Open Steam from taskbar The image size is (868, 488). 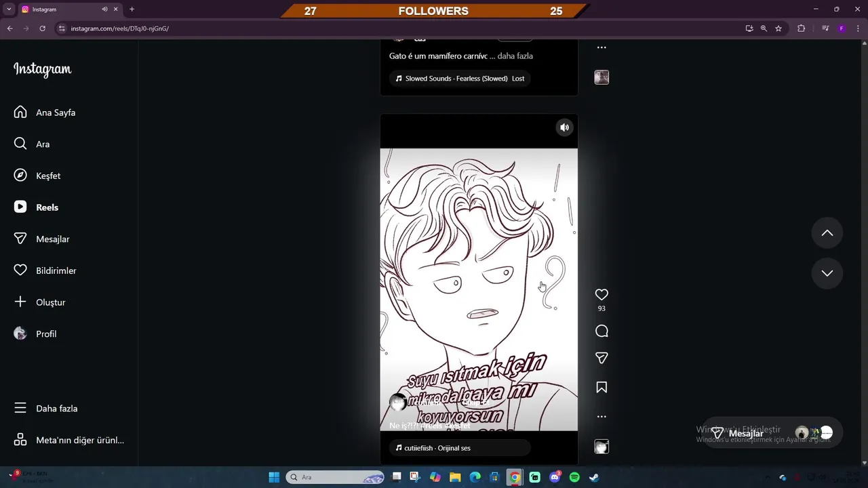point(594,477)
